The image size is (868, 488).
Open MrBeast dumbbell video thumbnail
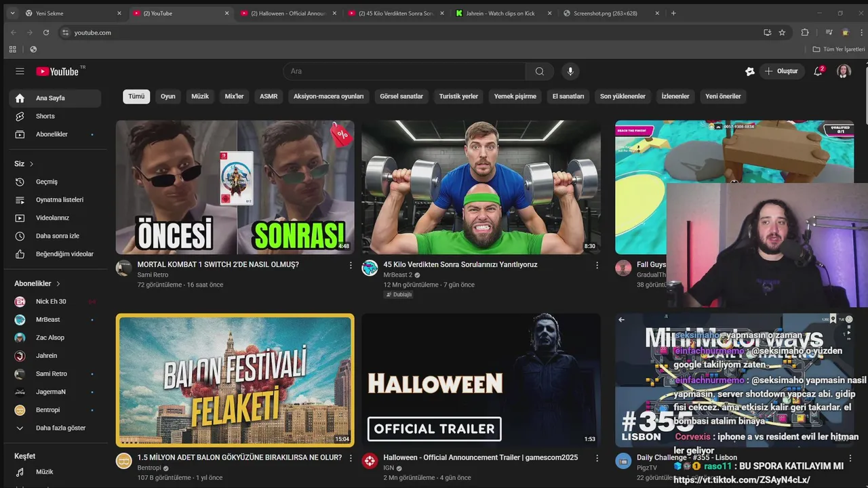(x=481, y=187)
